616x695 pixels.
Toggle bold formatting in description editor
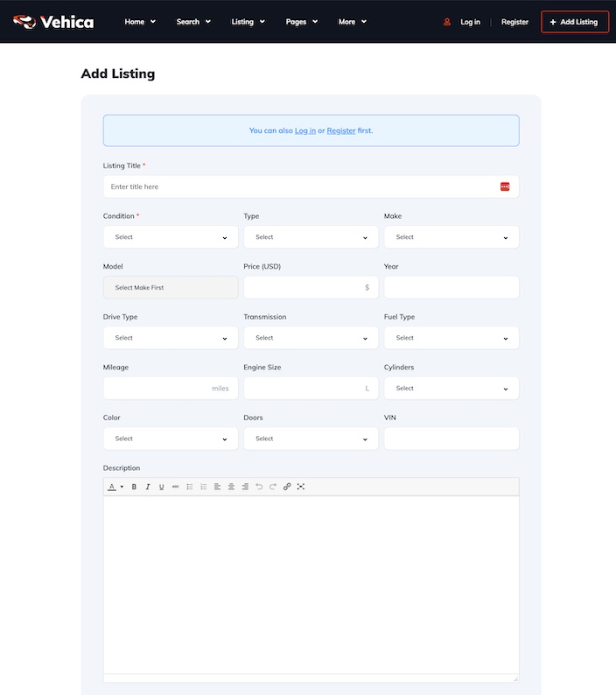tap(134, 487)
